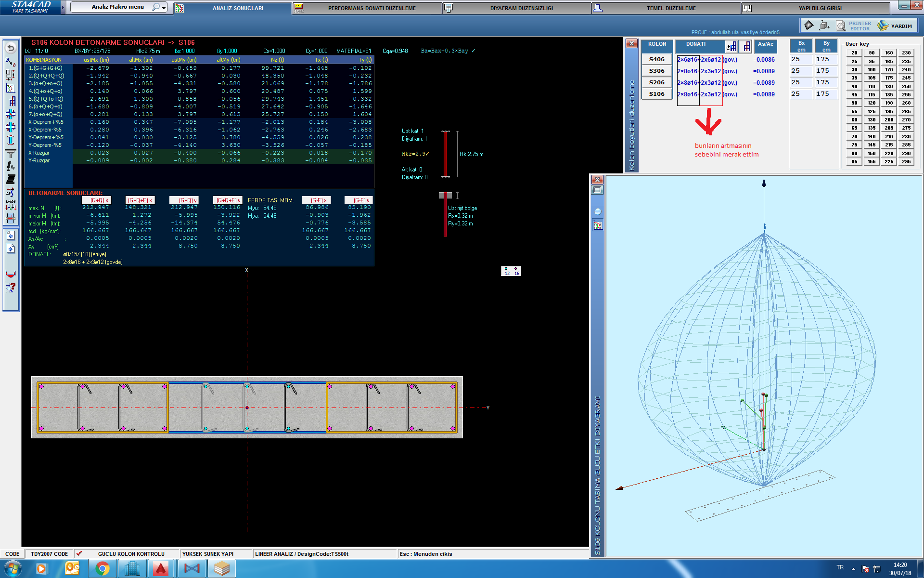Open Google Chrome from the taskbar
This screenshot has height=578, width=924.
102,569
